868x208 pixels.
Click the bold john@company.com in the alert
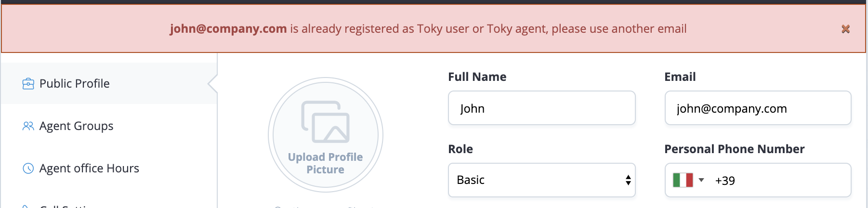click(x=228, y=29)
